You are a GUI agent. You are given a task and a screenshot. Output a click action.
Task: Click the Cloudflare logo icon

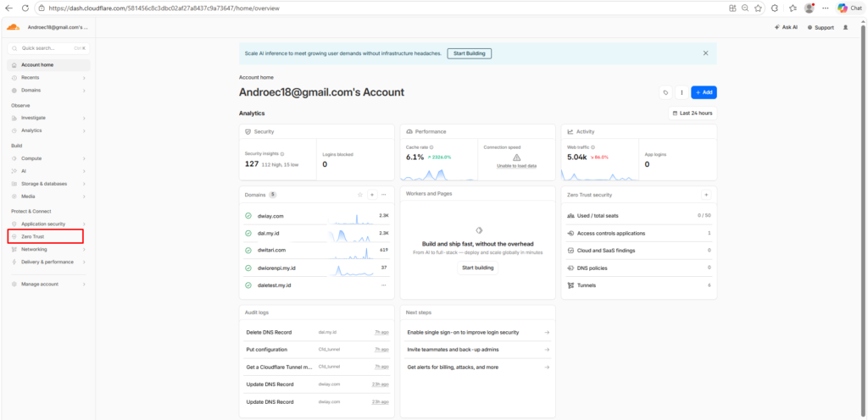coord(14,26)
